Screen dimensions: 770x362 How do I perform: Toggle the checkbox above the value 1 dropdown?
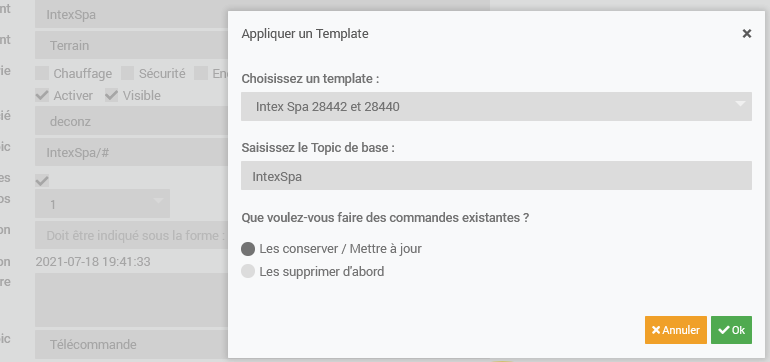[x=42, y=181]
